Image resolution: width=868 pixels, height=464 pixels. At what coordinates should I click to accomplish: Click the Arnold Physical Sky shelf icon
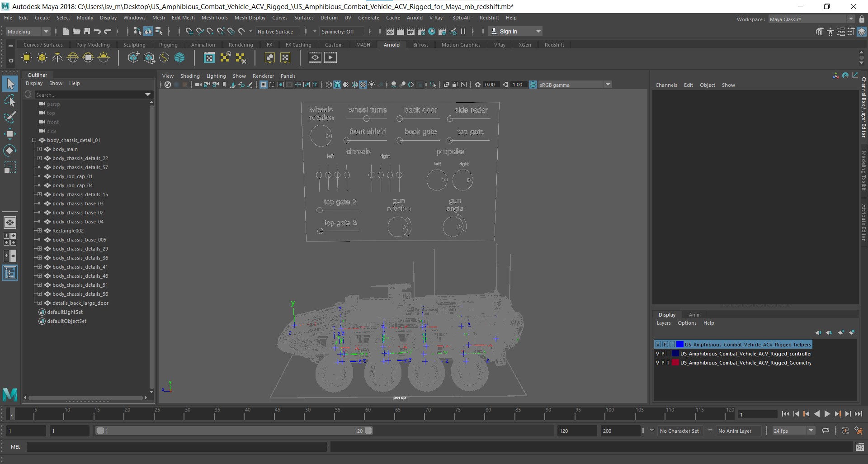pos(104,57)
